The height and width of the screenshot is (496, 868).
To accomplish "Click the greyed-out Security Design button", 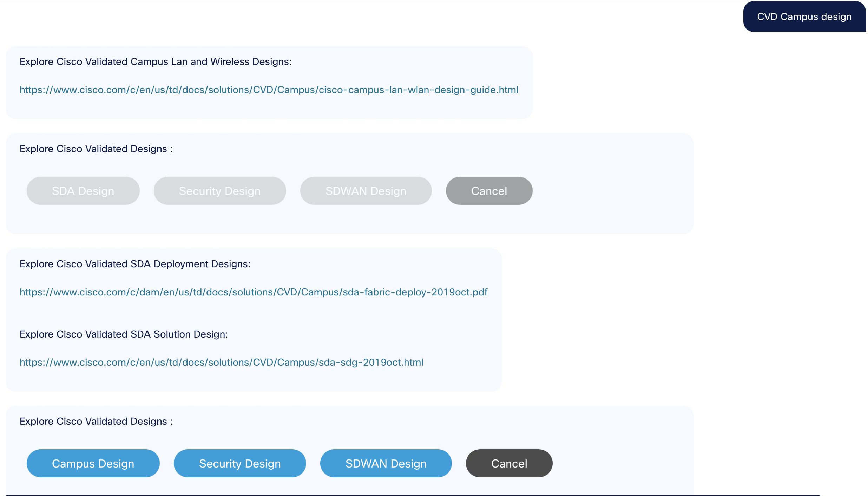I will (220, 191).
